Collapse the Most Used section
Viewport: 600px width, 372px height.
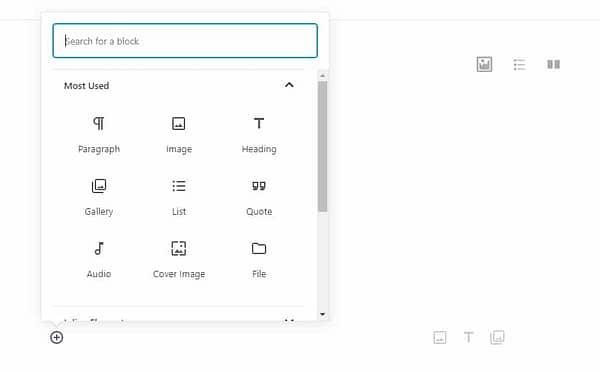[289, 85]
